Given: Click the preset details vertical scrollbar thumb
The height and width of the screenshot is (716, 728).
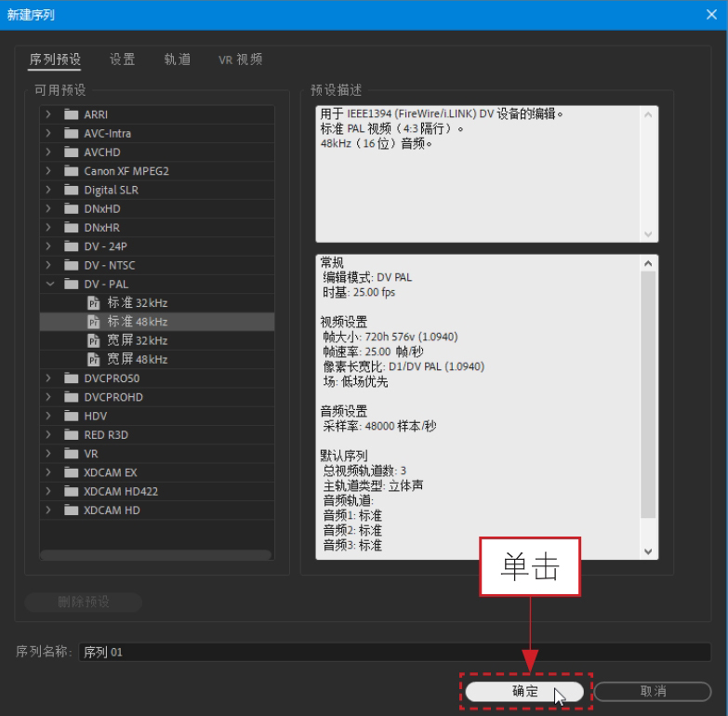Looking at the screenshot, I should (648, 394).
